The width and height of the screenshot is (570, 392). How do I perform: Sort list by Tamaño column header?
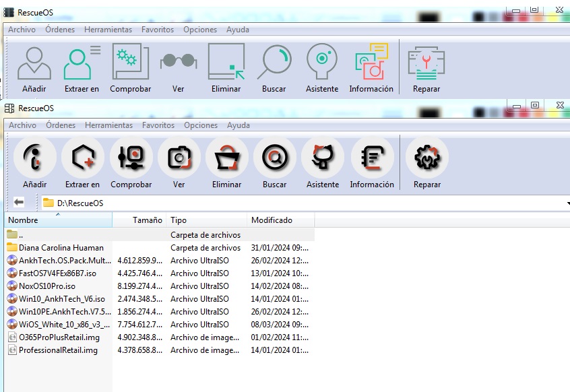(139, 220)
